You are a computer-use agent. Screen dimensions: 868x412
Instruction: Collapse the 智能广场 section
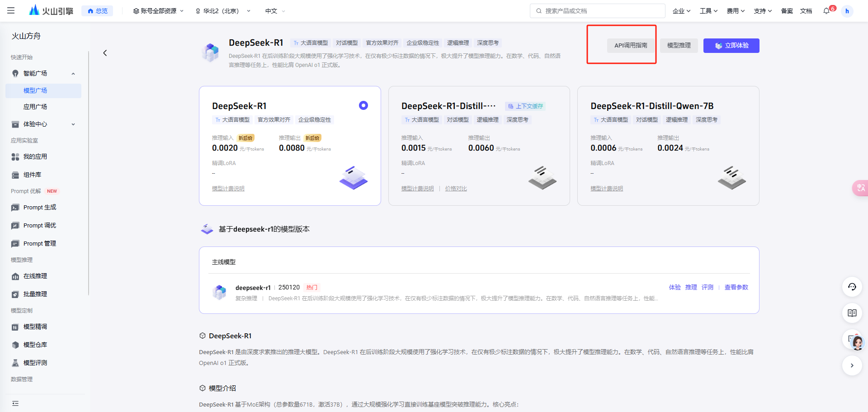pos(43,73)
